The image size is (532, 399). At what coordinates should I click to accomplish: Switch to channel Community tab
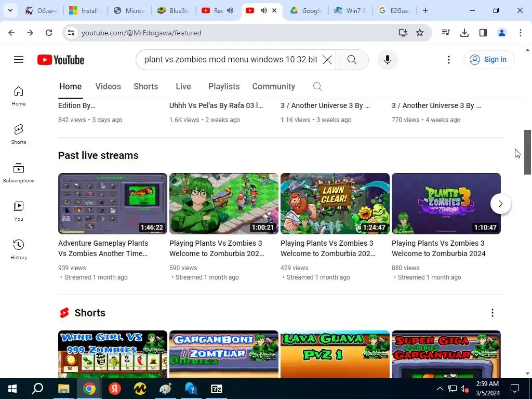click(x=273, y=87)
